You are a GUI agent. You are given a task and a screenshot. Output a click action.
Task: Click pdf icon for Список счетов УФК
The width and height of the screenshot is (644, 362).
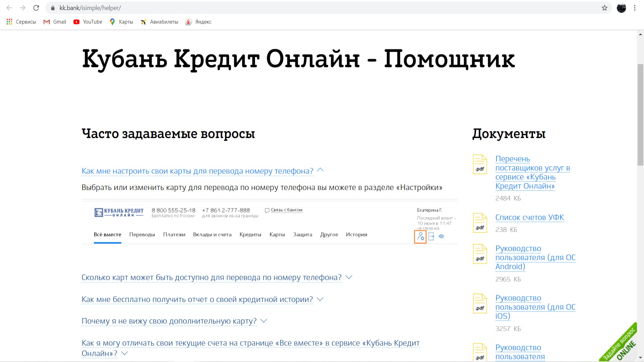480,223
